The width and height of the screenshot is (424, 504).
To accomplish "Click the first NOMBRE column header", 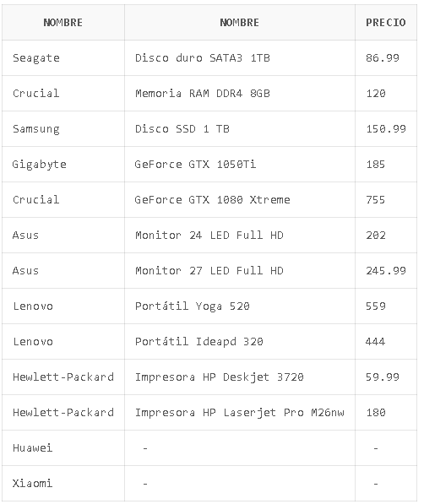I will coord(63,23).
